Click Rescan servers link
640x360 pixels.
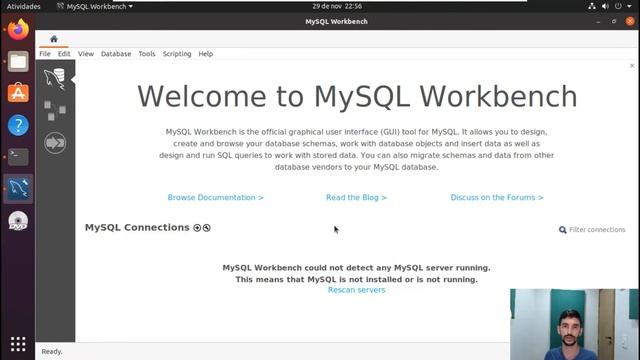point(356,290)
